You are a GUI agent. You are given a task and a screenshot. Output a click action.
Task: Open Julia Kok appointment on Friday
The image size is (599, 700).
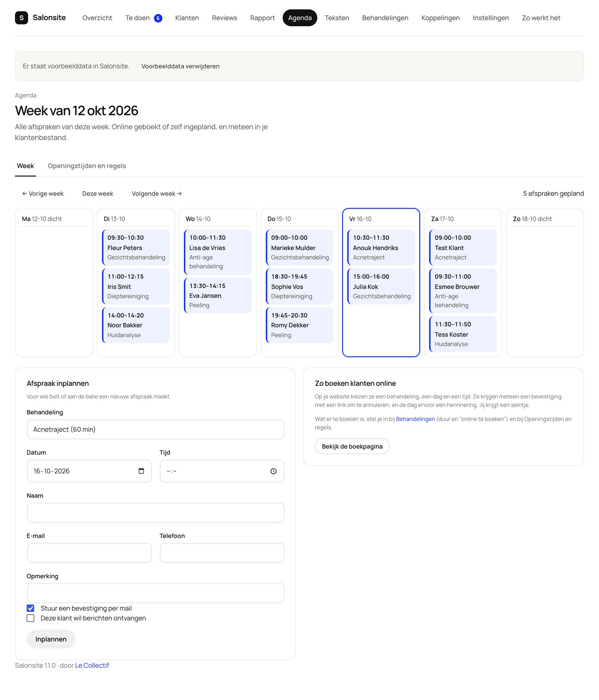[x=381, y=287]
